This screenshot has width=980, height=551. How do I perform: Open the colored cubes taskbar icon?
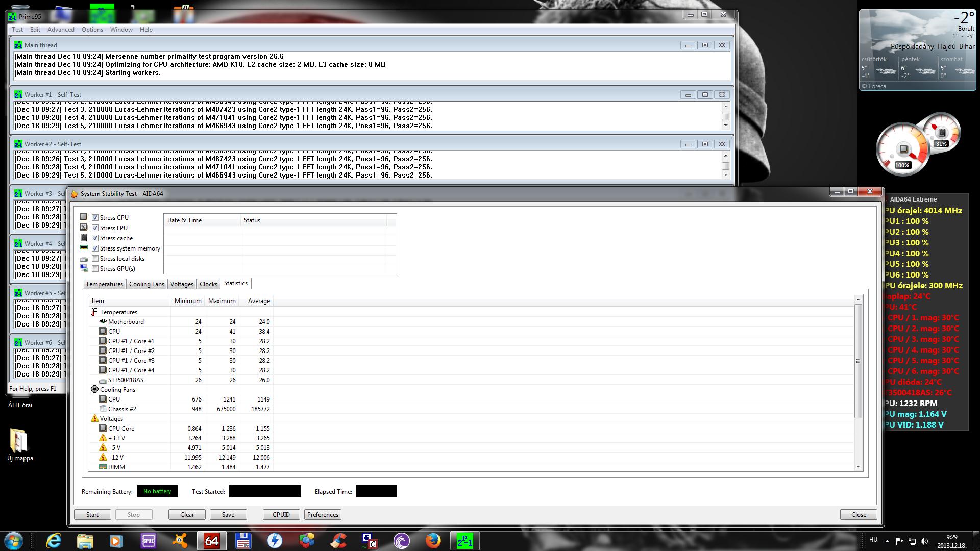[306, 540]
